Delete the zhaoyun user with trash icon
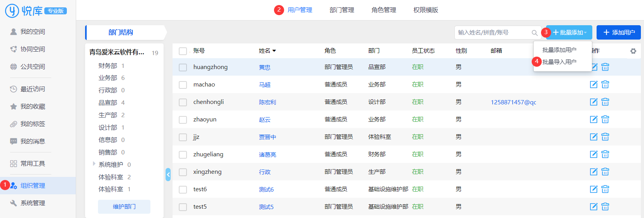This screenshot has height=218, width=644. point(605,119)
